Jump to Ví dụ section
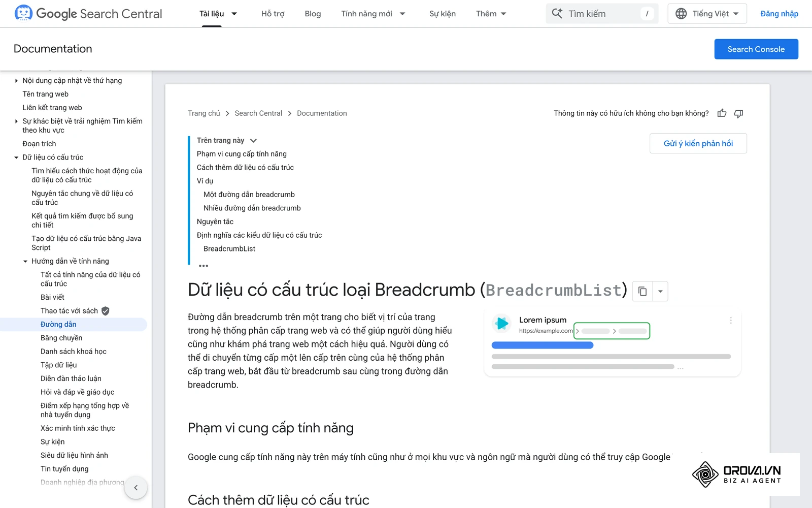The height and width of the screenshot is (508, 812). tap(205, 181)
